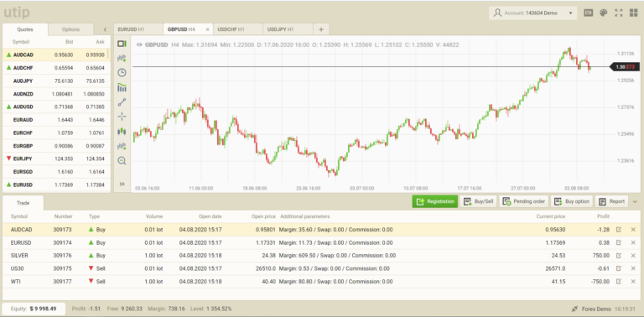Viewport: 644px width, 317px height.
Task: Activate the crosshair cursor tool
Action: 122,117
